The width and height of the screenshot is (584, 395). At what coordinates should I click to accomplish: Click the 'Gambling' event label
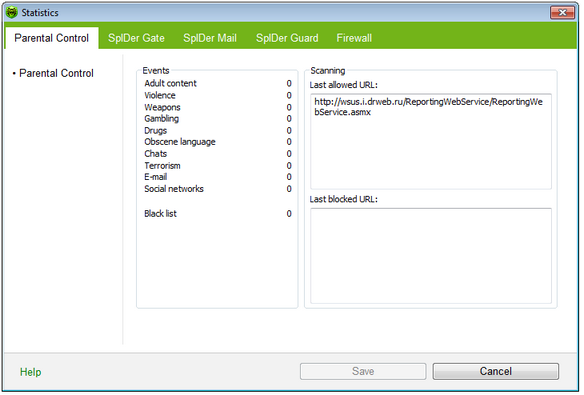click(x=162, y=119)
